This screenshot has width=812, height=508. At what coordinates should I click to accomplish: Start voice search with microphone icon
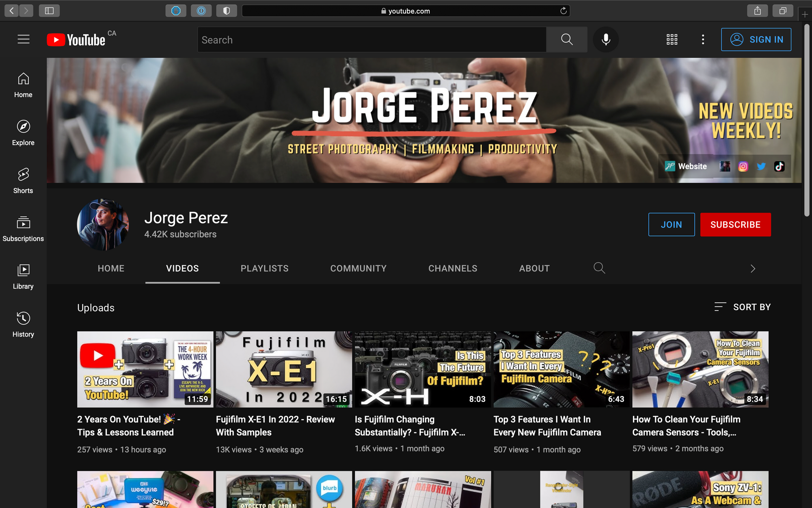[x=606, y=39]
